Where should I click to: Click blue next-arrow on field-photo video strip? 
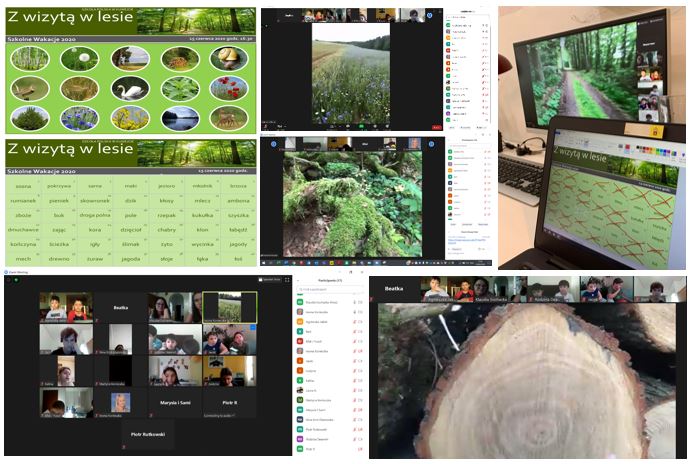click(x=431, y=16)
